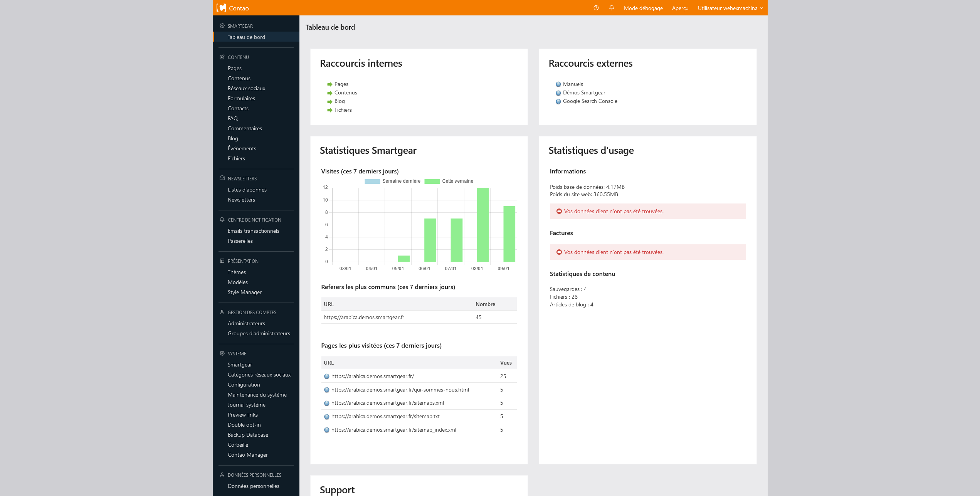Click globe icon beside Google Search Console
The image size is (980, 496).
click(558, 101)
